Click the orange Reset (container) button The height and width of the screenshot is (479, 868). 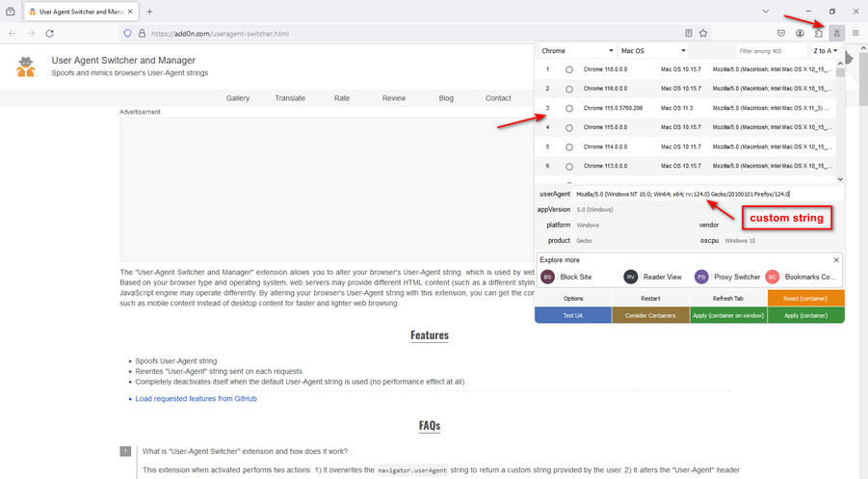(x=805, y=298)
